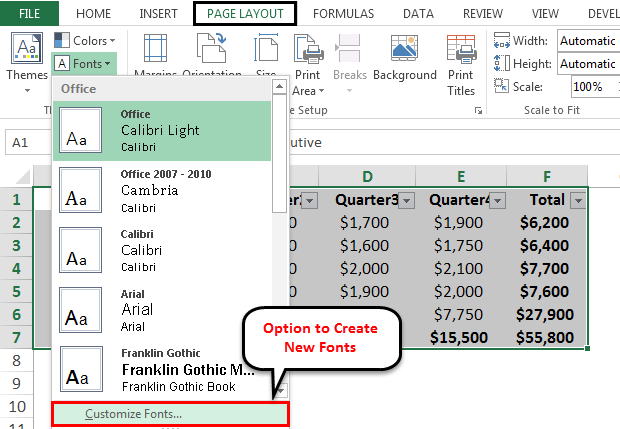The width and height of the screenshot is (620, 429).
Task: Open the Print Area dropdown arrow
Action: click(x=321, y=91)
